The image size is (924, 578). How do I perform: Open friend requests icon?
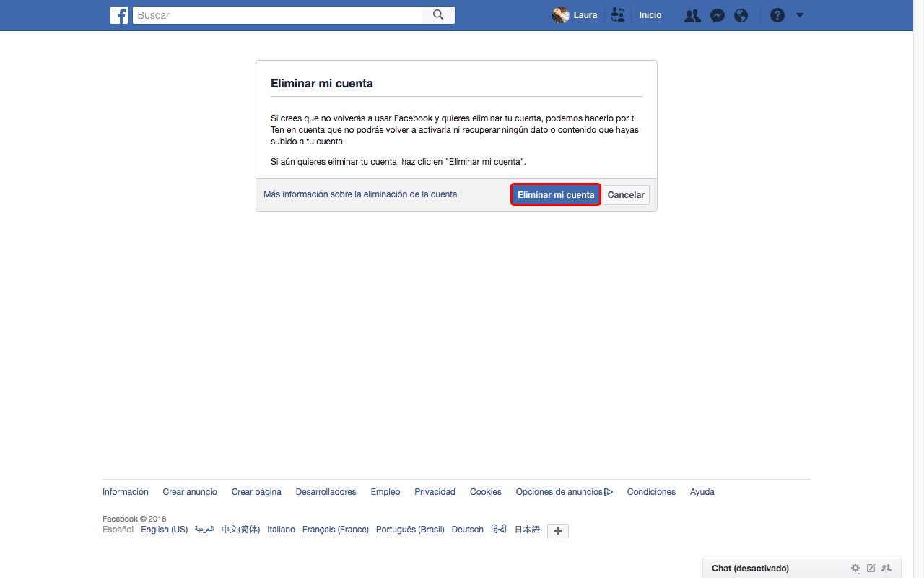(x=692, y=15)
